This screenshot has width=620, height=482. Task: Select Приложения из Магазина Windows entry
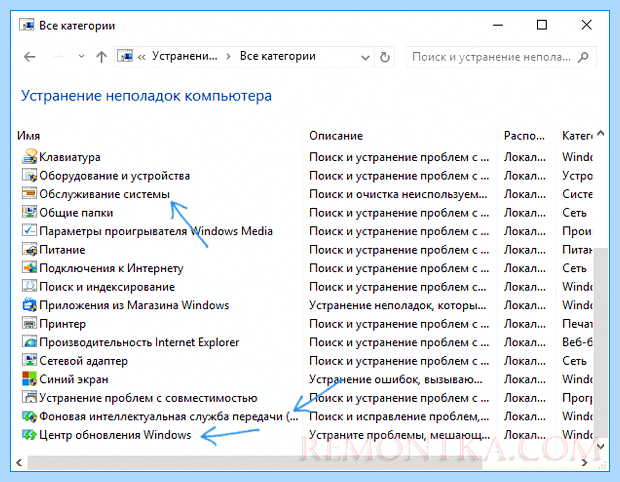point(134,305)
